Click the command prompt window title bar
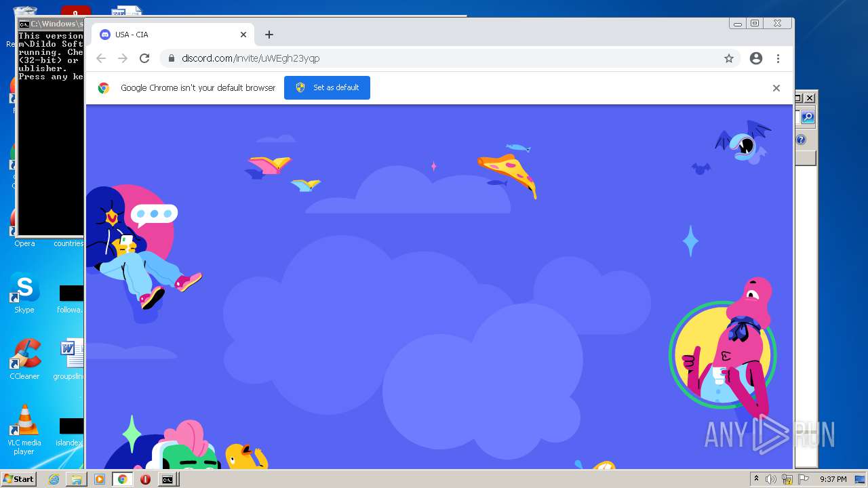 pyautogui.click(x=51, y=24)
